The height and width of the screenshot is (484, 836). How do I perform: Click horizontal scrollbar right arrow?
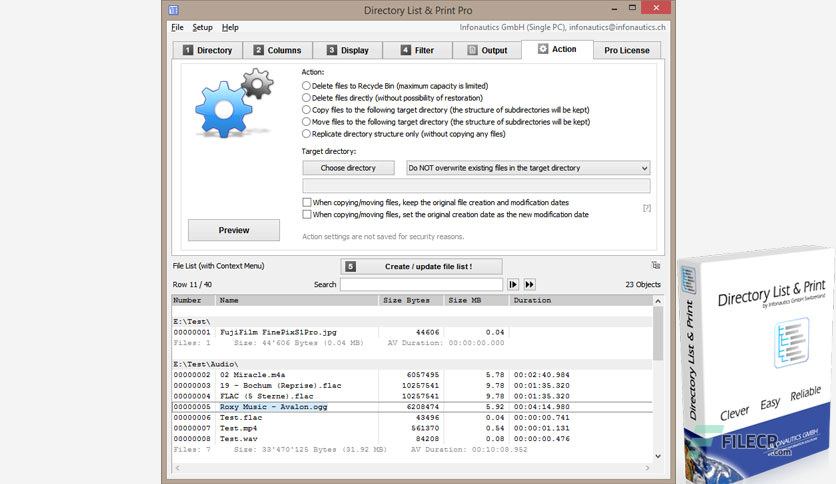tap(647, 468)
